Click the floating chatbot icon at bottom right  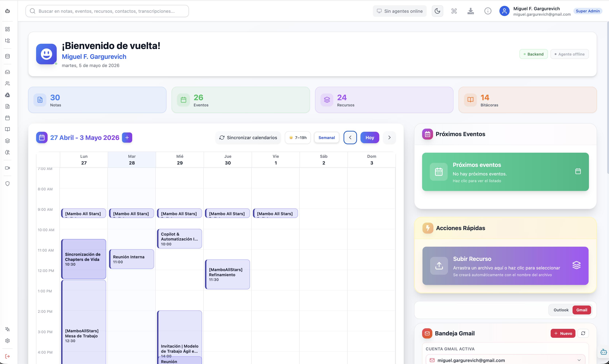click(x=603, y=352)
